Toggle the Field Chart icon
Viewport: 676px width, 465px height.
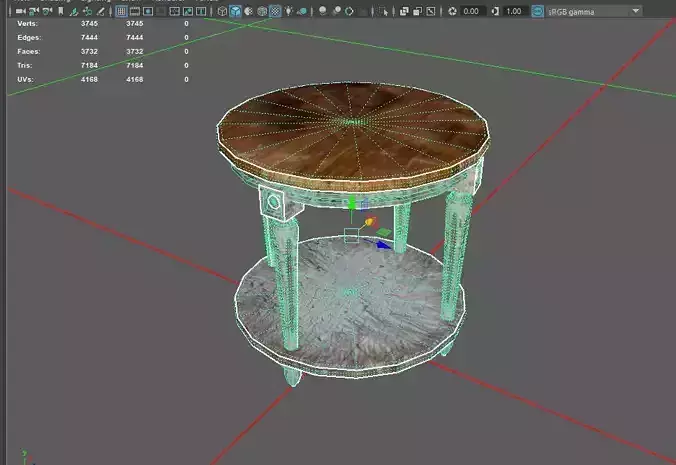tap(175, 11)
